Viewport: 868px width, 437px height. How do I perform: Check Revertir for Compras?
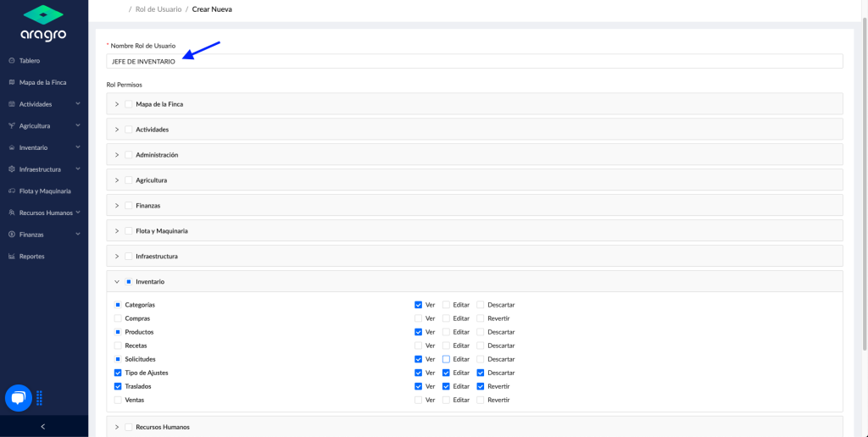pyautogui.click(x=481, y=318)
